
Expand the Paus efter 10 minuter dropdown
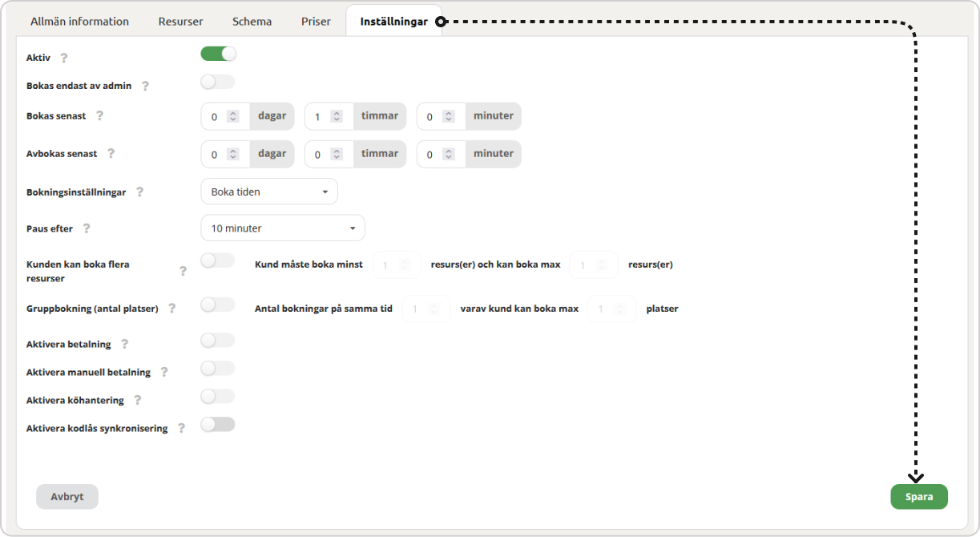click(283, 228)
